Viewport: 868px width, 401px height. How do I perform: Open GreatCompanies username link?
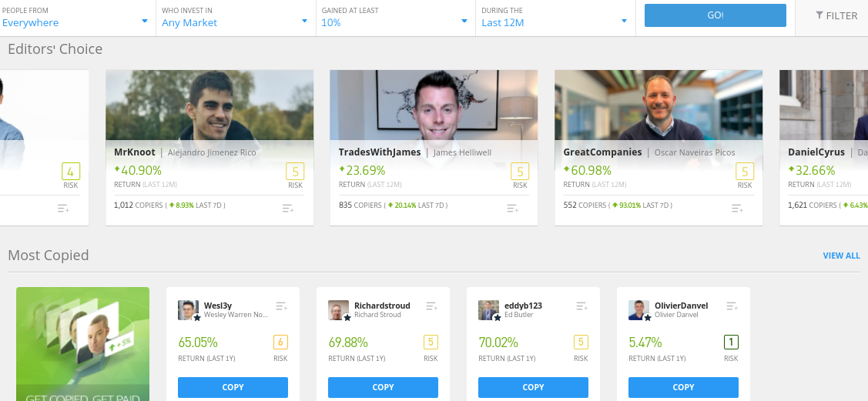tap(602, 152)
